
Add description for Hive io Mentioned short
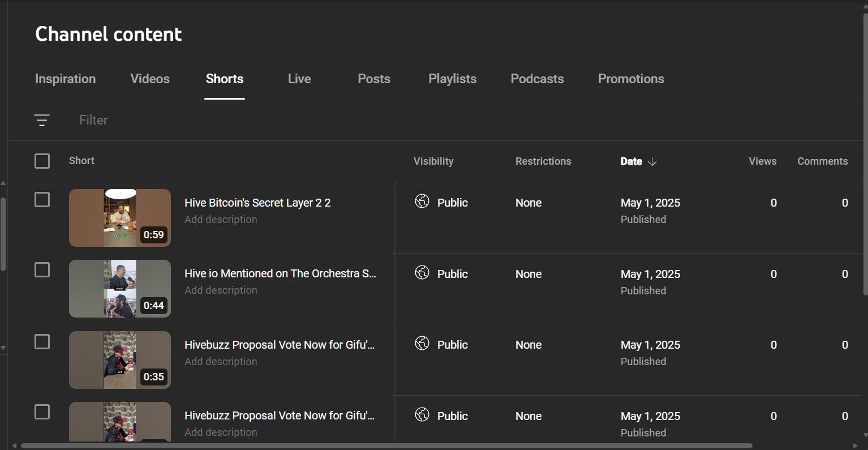pos(221,290)
